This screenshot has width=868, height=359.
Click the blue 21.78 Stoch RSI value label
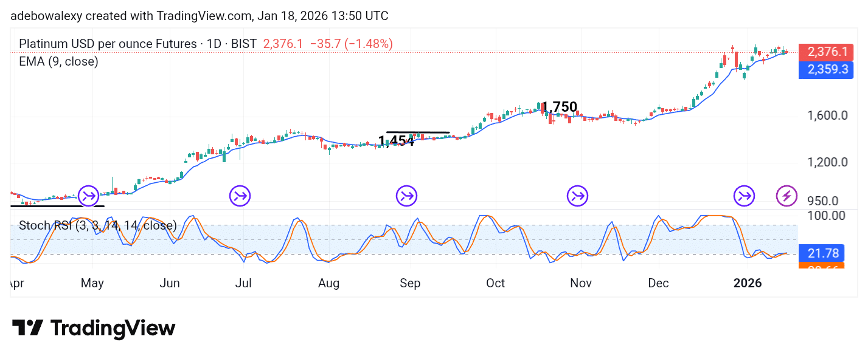(822, 253)
